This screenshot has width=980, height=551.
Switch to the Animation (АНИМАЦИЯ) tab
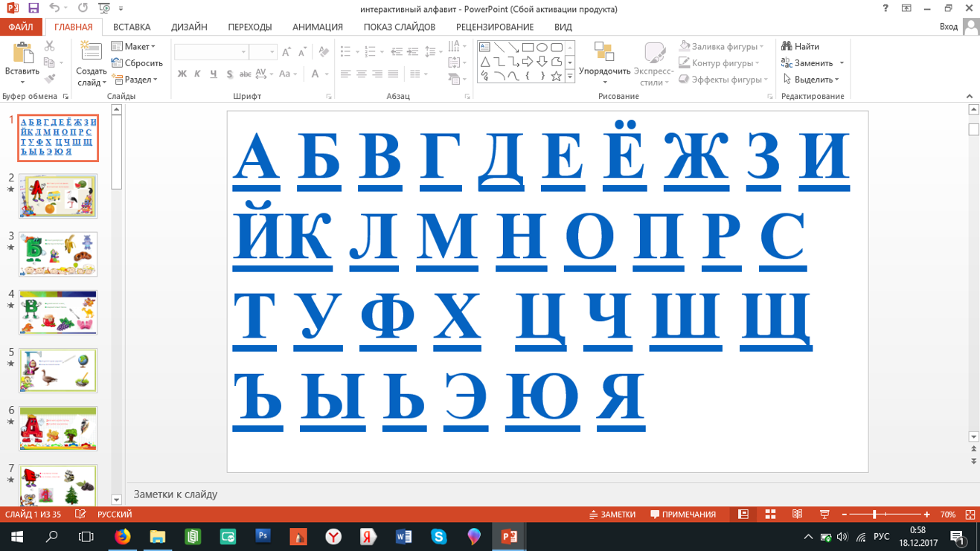(317, 27)
